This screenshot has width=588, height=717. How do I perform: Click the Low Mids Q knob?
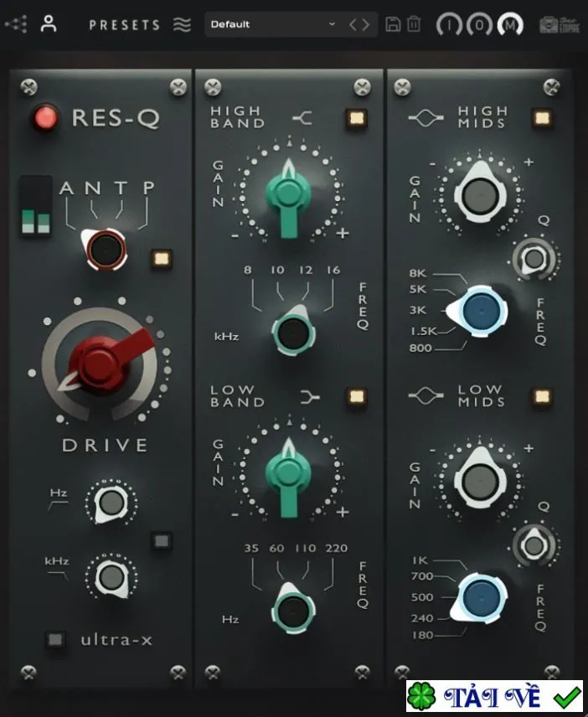534,544
